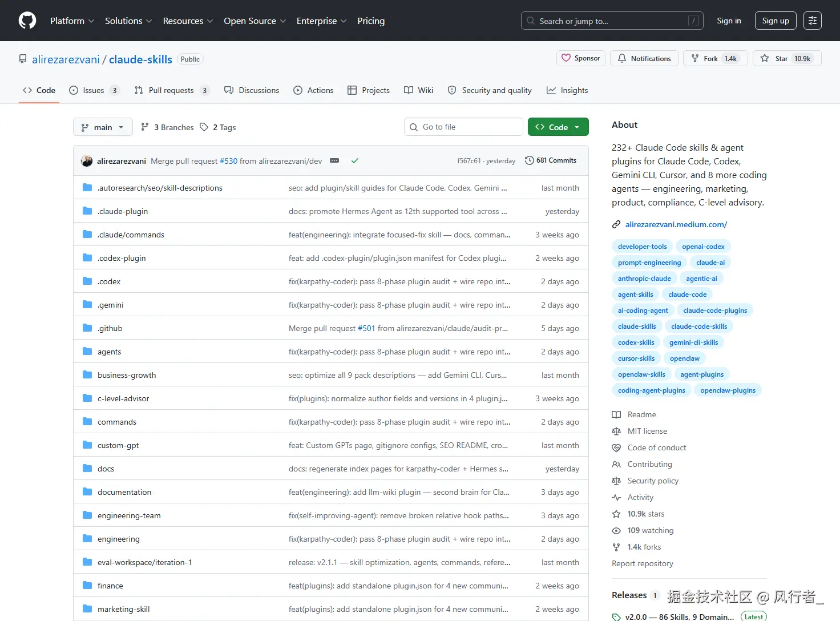The height and width of the screenshot is (621, 840).
Task: Open the Pull requests tab
Action: [x=172, y=90]
